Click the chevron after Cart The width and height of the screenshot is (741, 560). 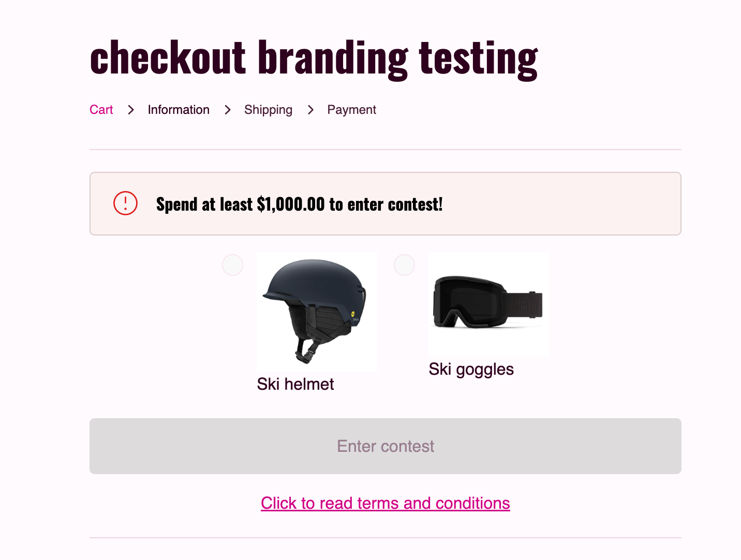pyautogui.click(x=130, y=110)
